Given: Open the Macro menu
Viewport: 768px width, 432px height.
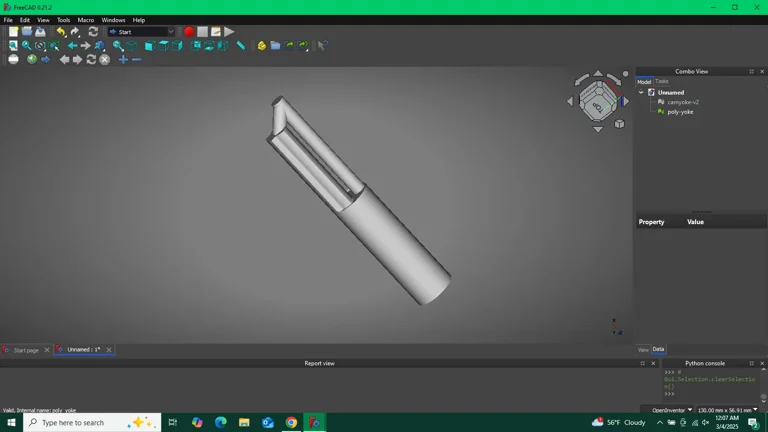Looking at the screenshot, I should click(86, 20).
